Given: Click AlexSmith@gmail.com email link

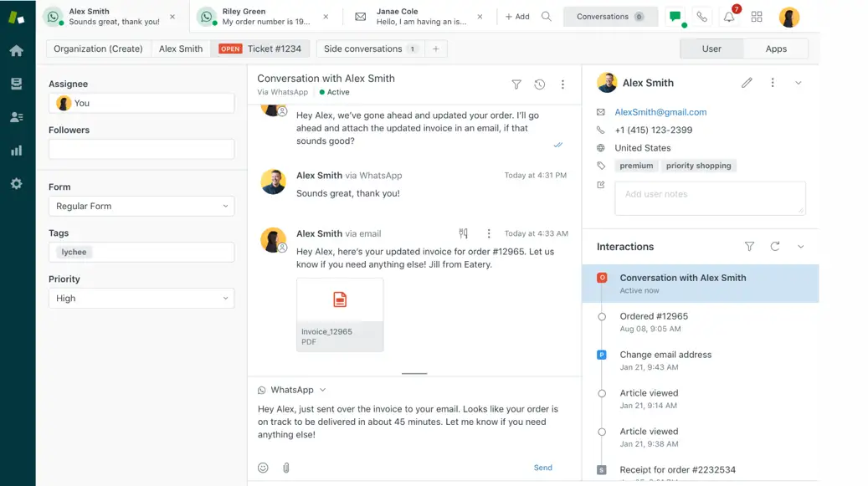Looking at the screenshot, I should [660, 112].
